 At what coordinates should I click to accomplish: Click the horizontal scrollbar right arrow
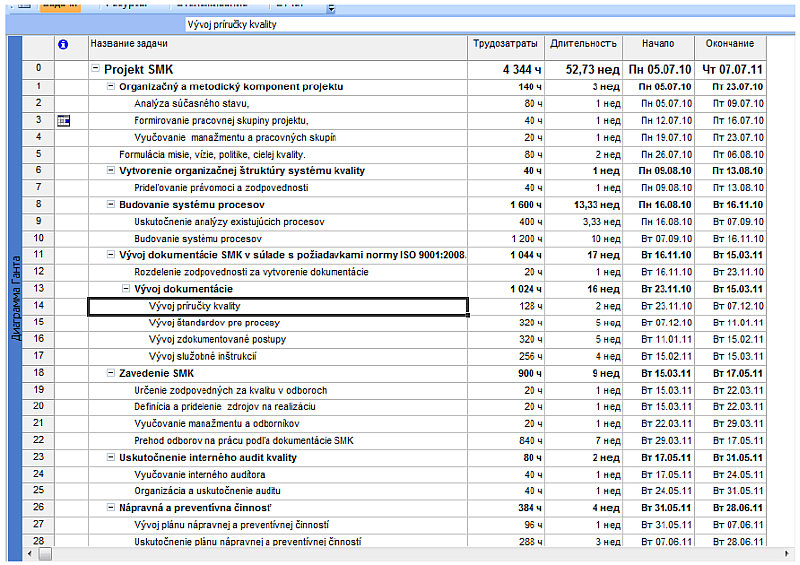(786, 554)
